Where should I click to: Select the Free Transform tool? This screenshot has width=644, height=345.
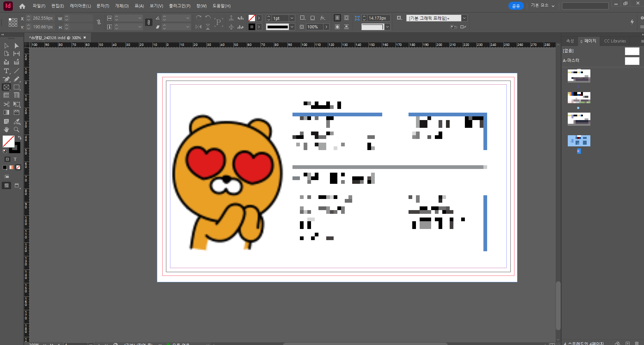pyautogui.click(x=17, y=104)
